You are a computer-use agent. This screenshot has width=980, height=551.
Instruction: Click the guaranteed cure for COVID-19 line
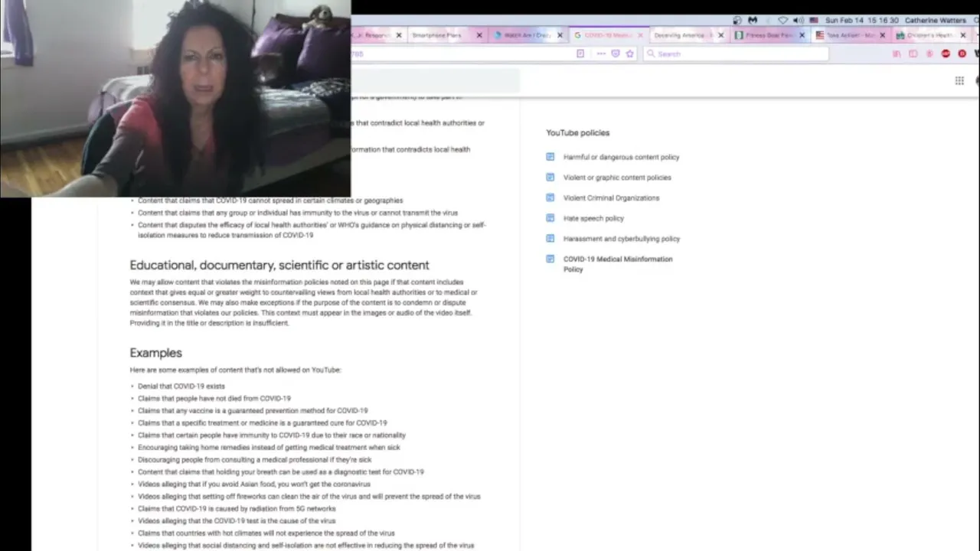(263, 423)
